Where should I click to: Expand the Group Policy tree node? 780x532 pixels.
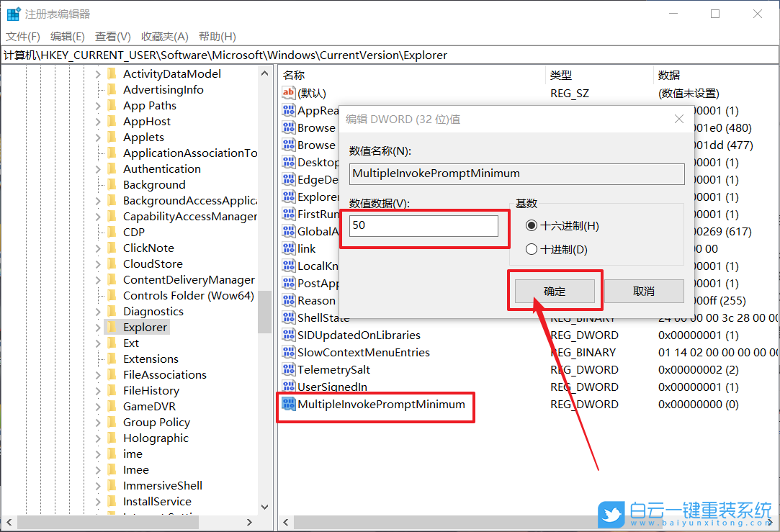click(98, 423)
